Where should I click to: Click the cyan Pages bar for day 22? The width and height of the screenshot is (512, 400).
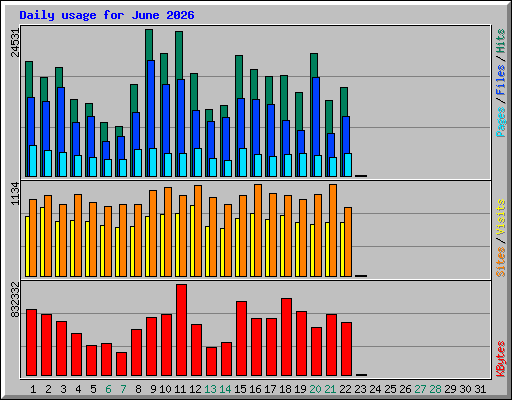[348, 165]
